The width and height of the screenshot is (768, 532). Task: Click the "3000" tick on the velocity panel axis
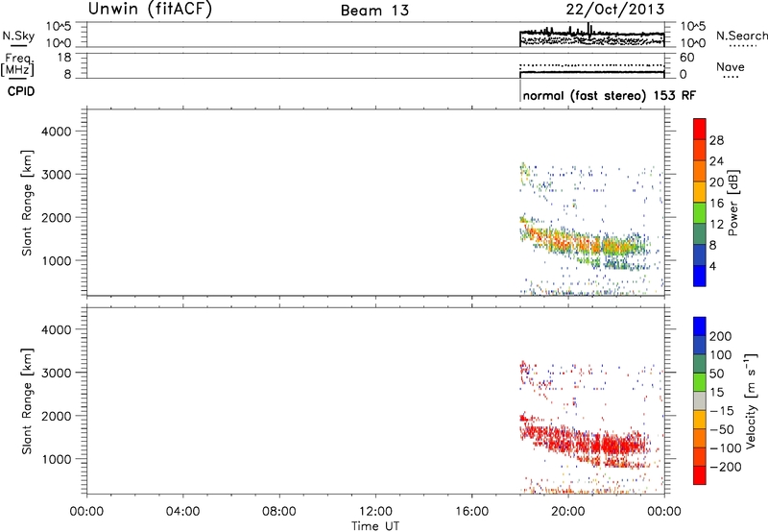pos(56,373)
